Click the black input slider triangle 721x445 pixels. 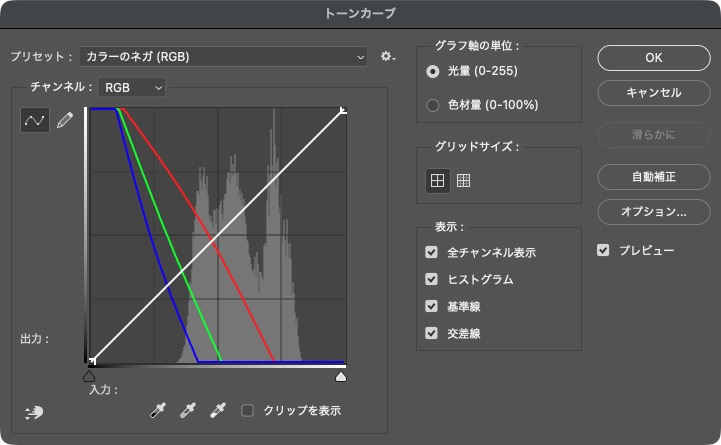[89, 377]
